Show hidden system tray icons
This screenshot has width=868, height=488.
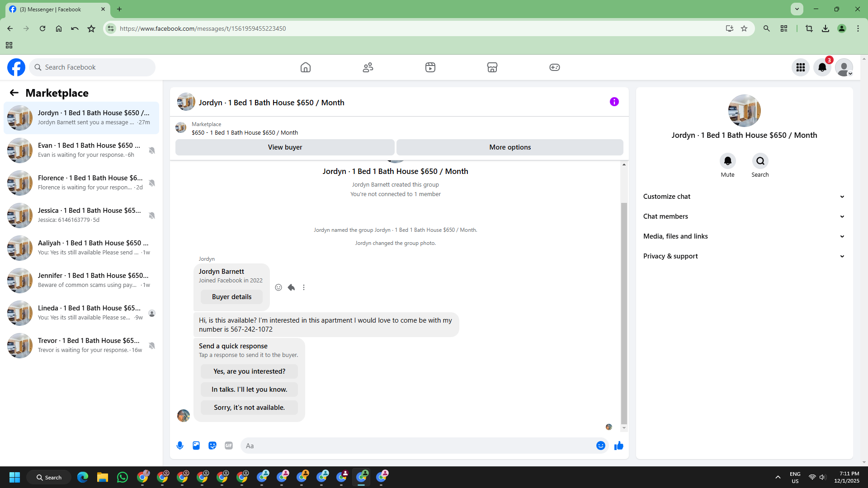click(x=778, y=477)
